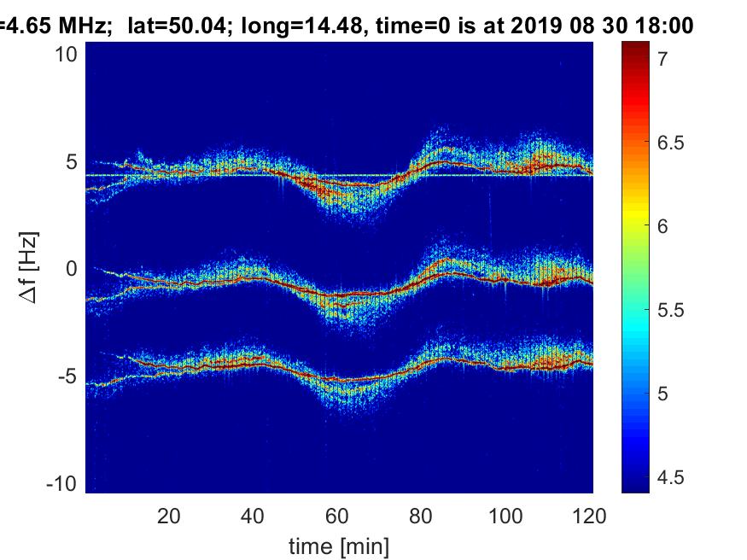Click y-axis tick label 0
This screenshot has height=560, width=747.
tap(73, 269)
